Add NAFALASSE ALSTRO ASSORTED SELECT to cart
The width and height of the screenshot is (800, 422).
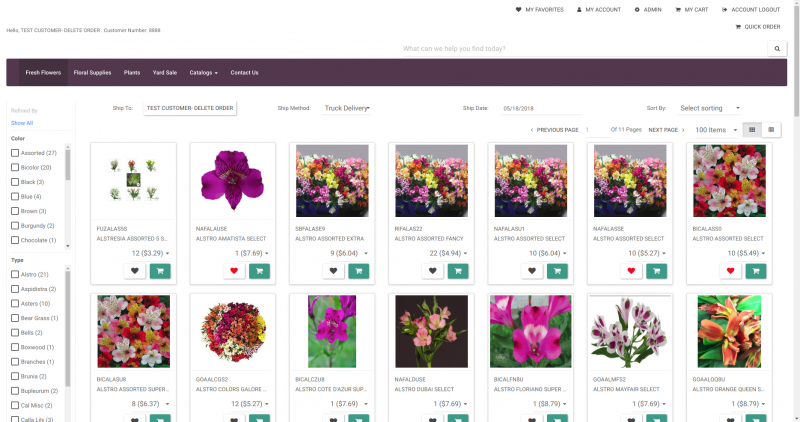pos(657,271)
